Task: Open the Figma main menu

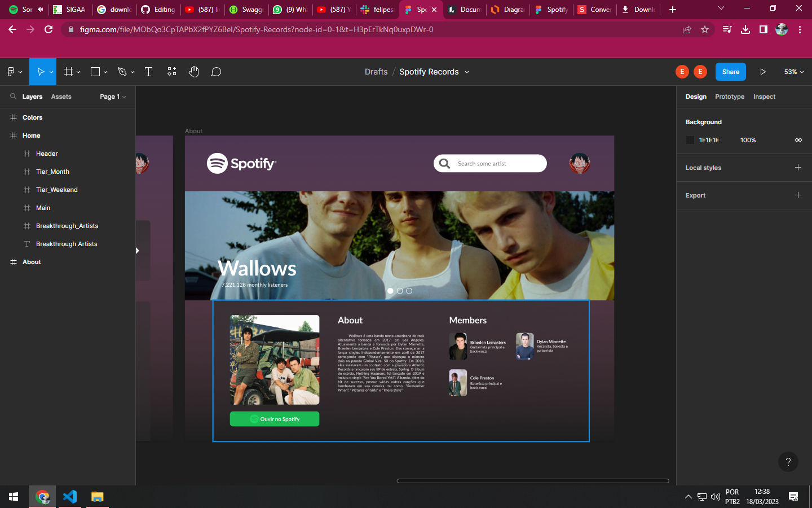Action: tap(11, 72)
